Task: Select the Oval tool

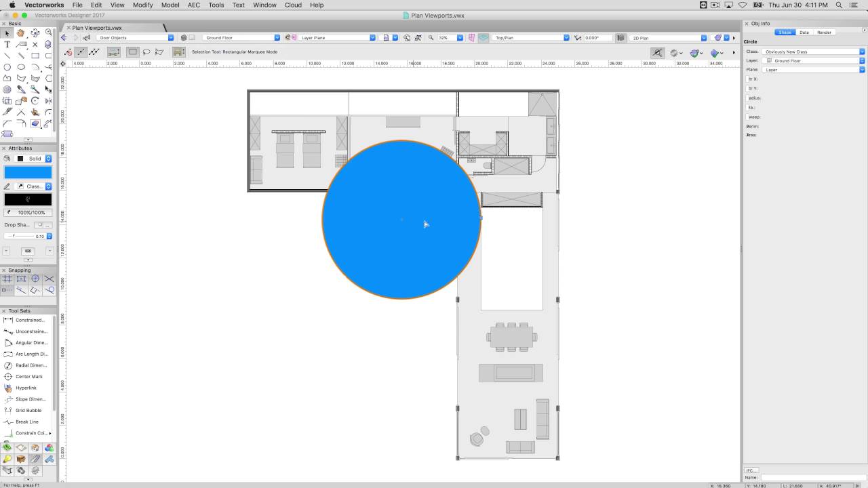Action: (21, 67)
